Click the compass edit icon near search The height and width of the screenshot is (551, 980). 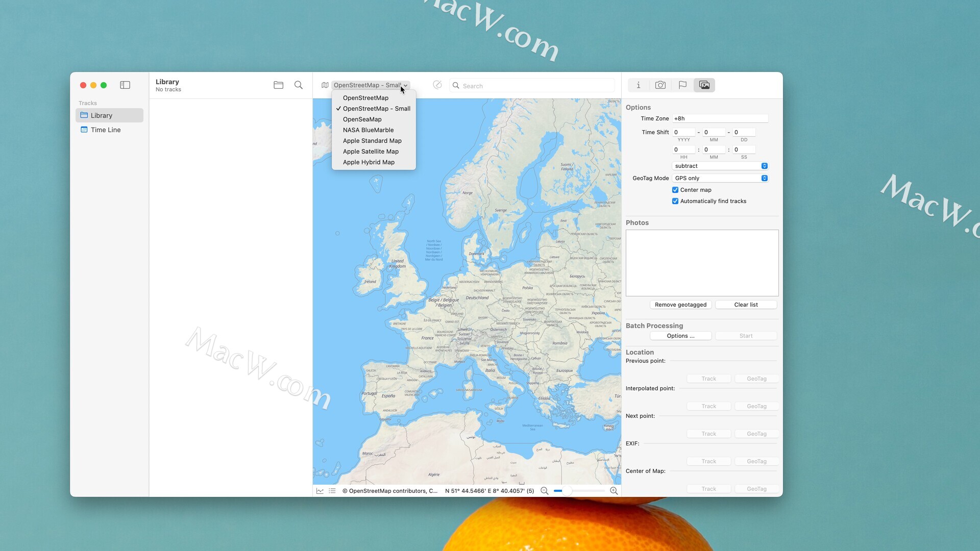[437, 85]
